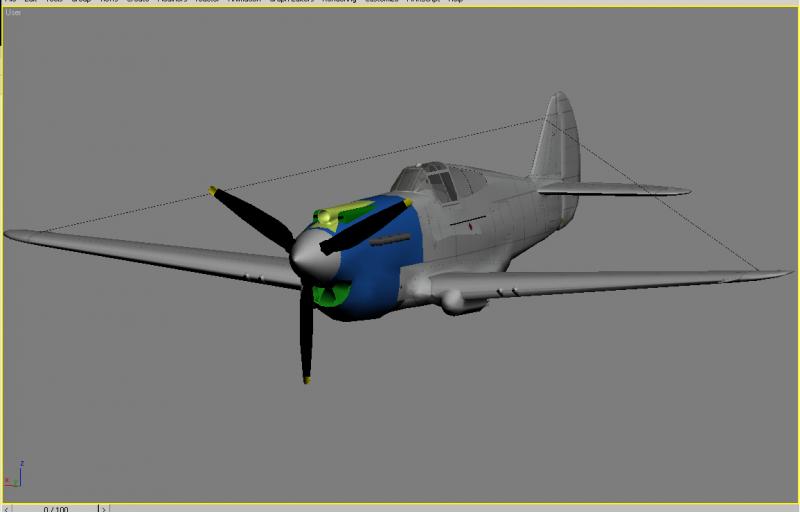Select the cockpit canopy on the plane
This screenshot has width=800, height=512.
point(439,183)
